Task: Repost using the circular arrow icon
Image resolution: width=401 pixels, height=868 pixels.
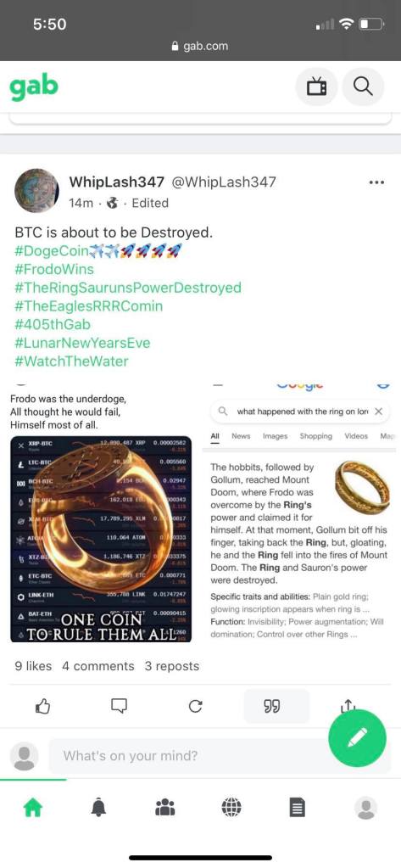Action: pos(195,706)
